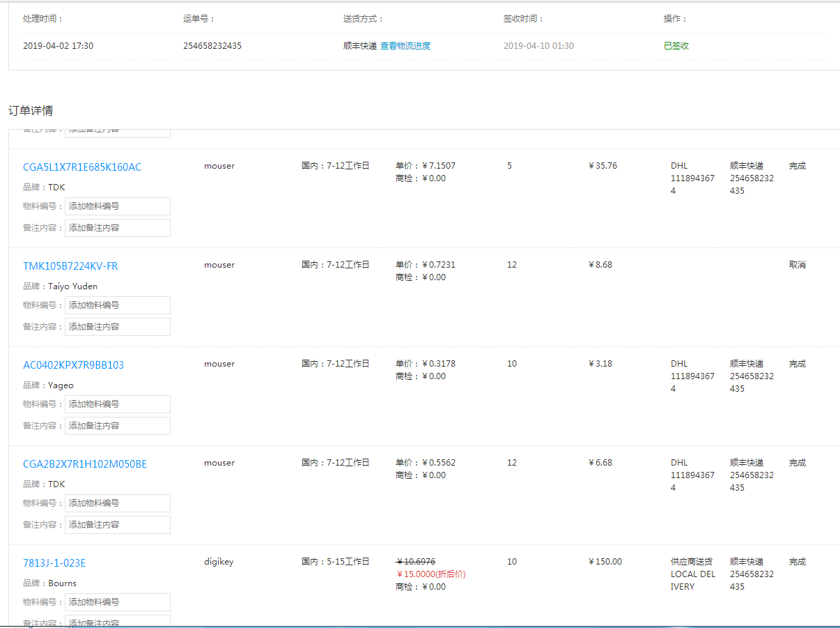Select brand TDK under CGA5L1X7R1E685K160AC

click(56, 187)
